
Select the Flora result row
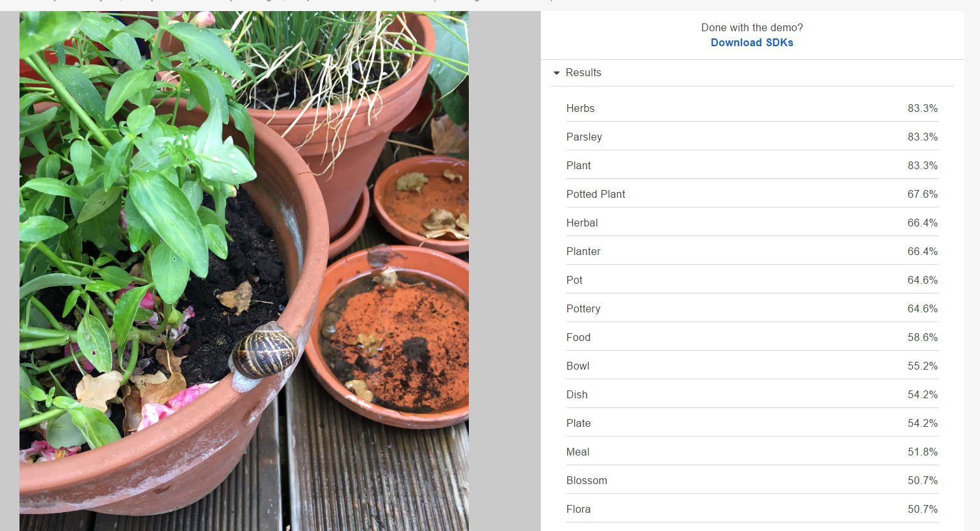[x=752, y=509]
